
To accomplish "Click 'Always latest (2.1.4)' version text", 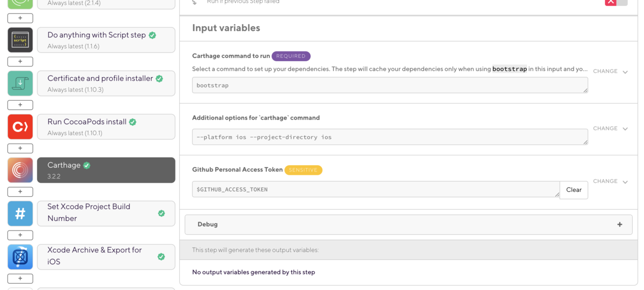I will tap(74, 3).
